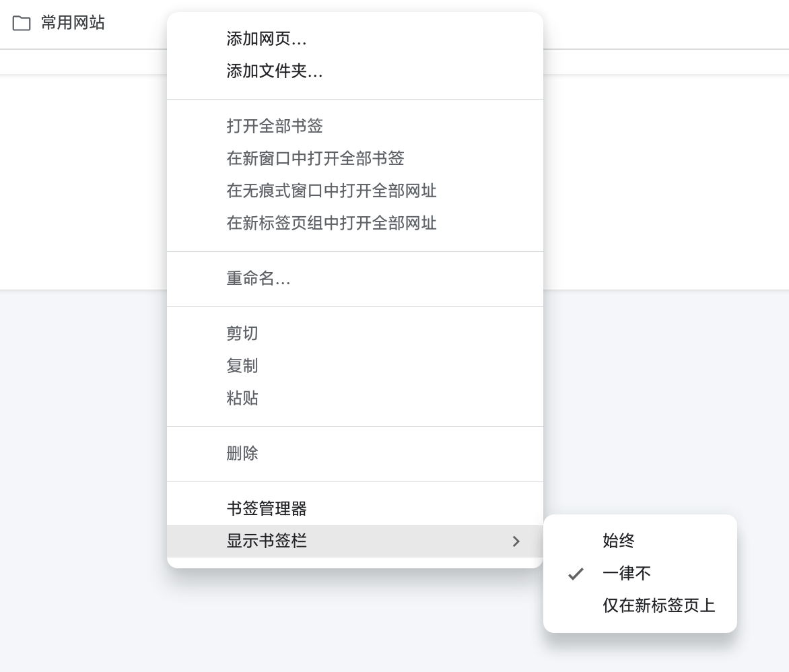Open 书签管理器 from the menu
The image size is (789, 672).
[355, 508]
